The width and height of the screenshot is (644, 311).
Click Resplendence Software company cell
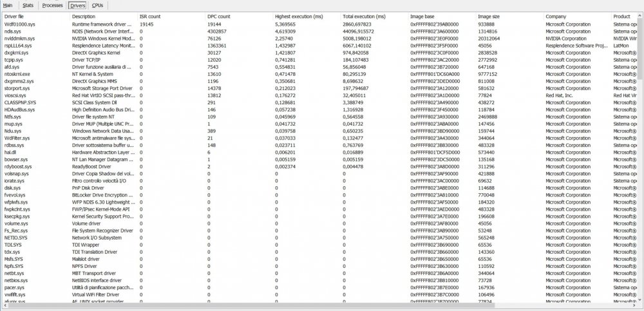576,46
